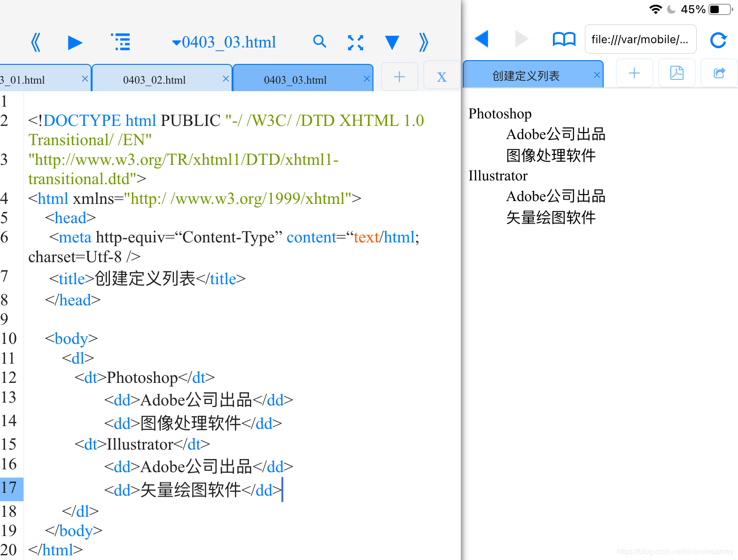Click 矢量绘图软件 in the preview
This screenshot has height=560, width=738.
(551, 217)
